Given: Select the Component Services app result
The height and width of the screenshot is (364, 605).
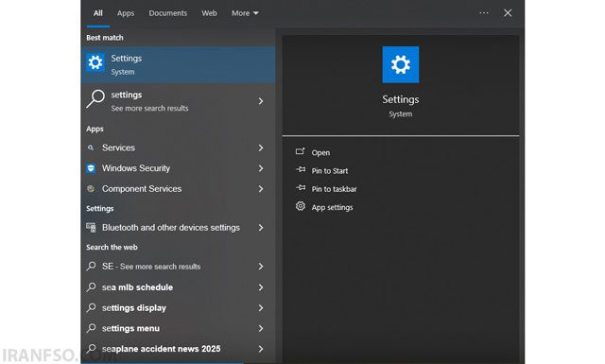Looking at the screenshot, I should [178, 189].
